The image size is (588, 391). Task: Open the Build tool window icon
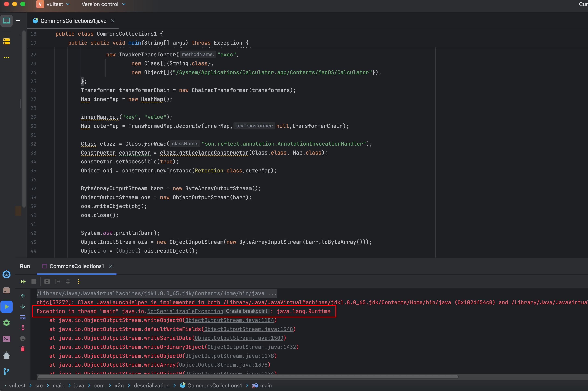pos(6,290)
